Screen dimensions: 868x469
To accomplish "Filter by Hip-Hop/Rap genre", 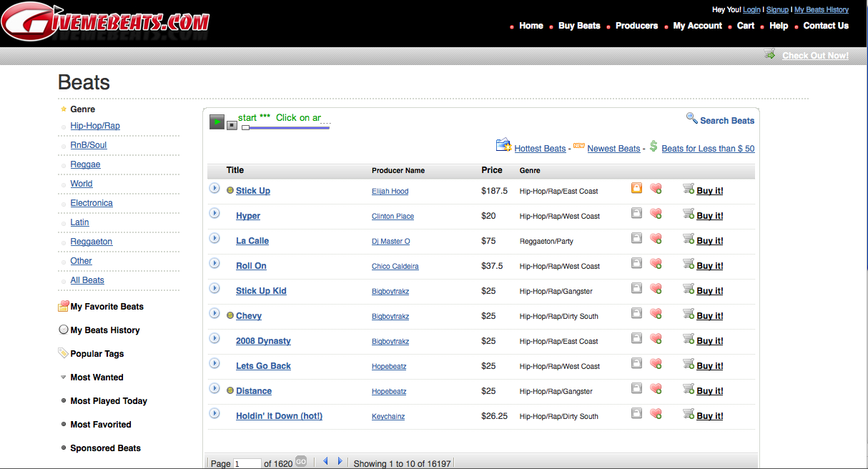I will click(95, 126).
